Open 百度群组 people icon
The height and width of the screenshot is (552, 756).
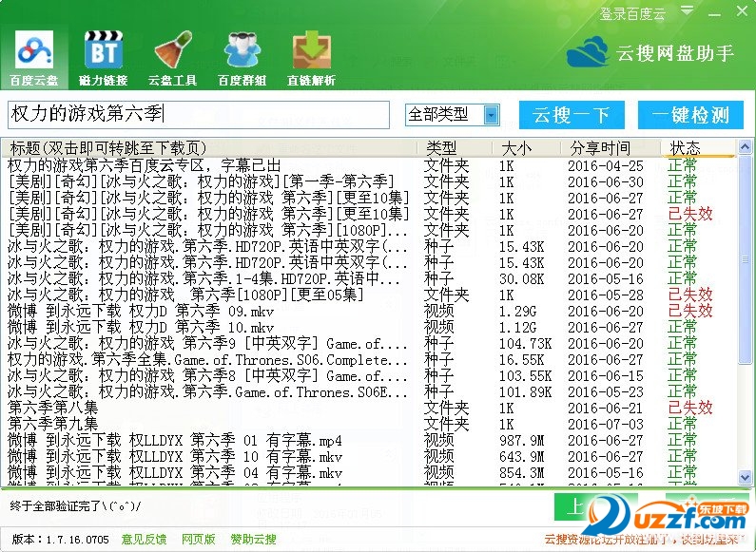242,58
